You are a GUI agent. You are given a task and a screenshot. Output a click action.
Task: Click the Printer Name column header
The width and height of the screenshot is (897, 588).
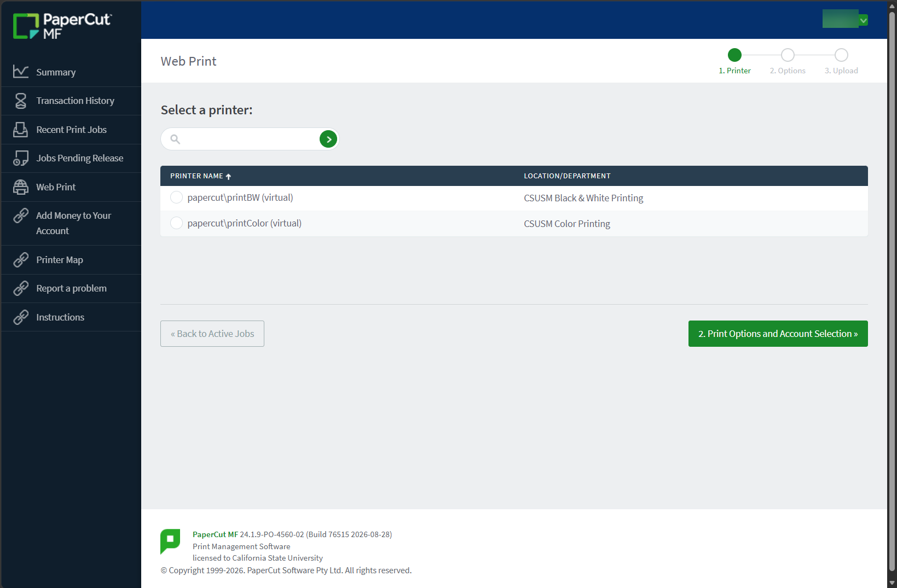point(196,176)
